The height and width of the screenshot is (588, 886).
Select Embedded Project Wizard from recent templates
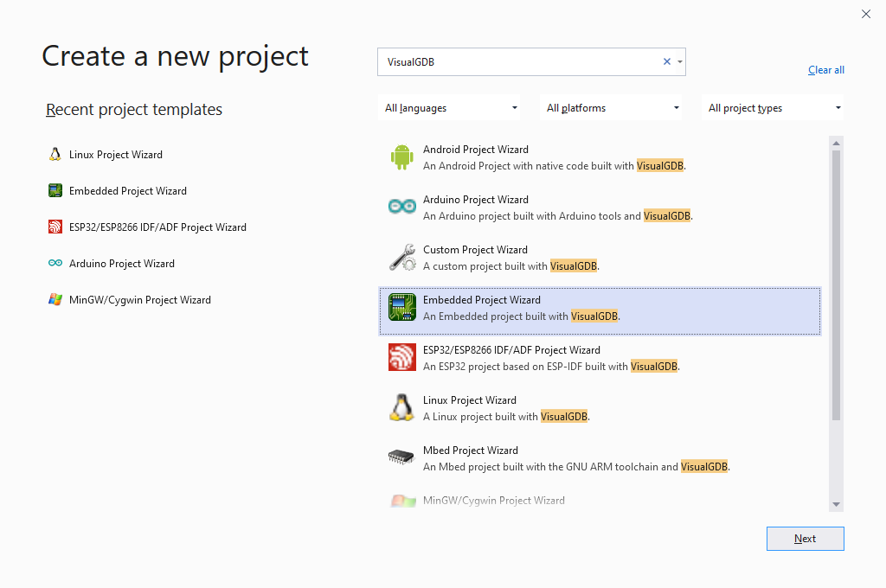[x=128, y=191]
